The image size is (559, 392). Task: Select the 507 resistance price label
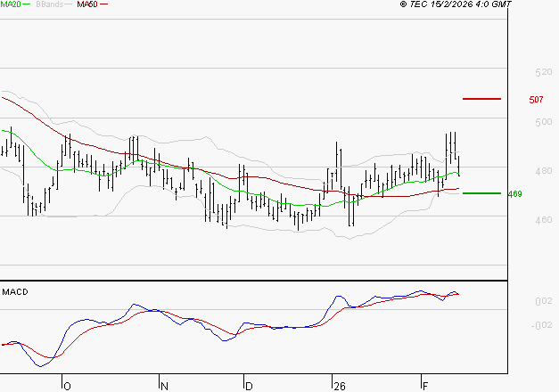536,100
